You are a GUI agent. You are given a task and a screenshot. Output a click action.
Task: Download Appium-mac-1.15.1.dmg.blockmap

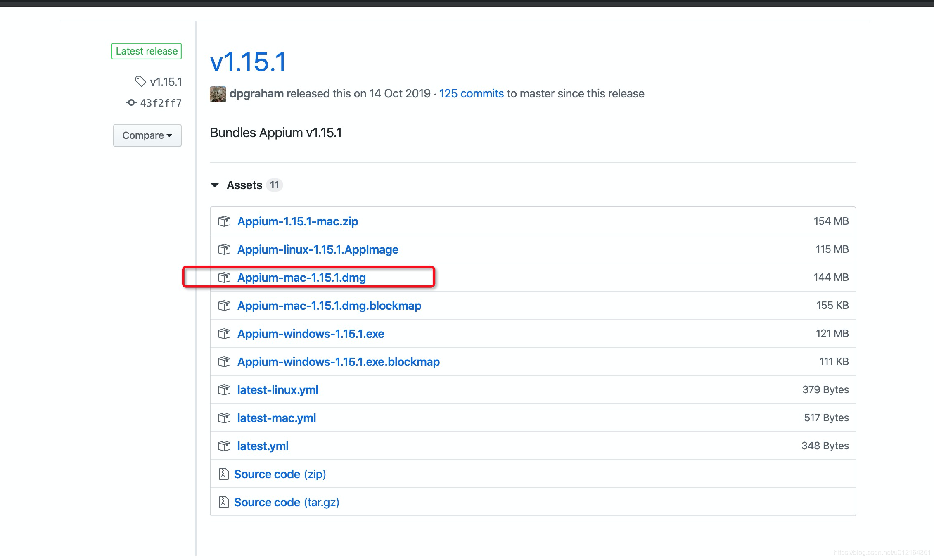(x=329, y=306)
